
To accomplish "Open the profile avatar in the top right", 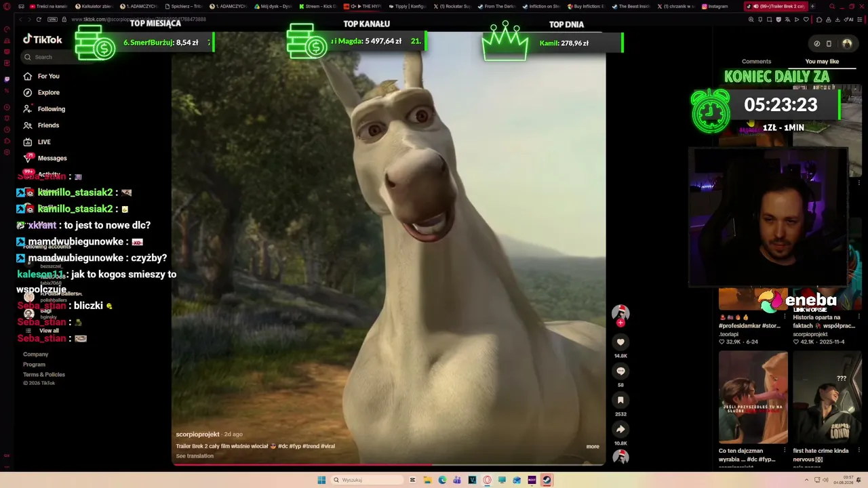I will [x=847, y=43].
